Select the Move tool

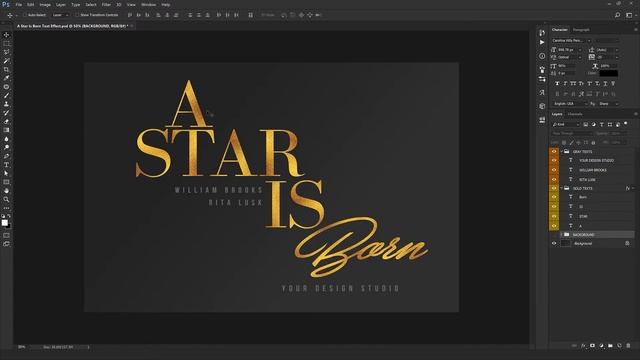6,35
